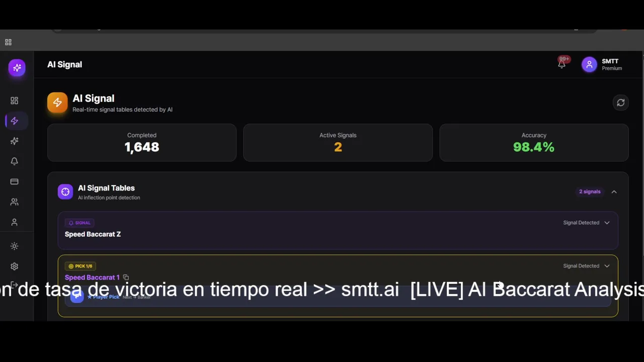Open notifications bell with 99+ badge
The height and width of the screenshot is (362, 644).
tap(562, 63)
